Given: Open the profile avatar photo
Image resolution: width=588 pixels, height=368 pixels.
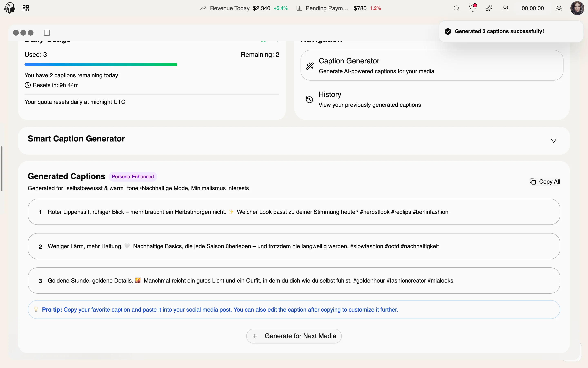Looking at the screenshot, I should click(x=577, y=8).
